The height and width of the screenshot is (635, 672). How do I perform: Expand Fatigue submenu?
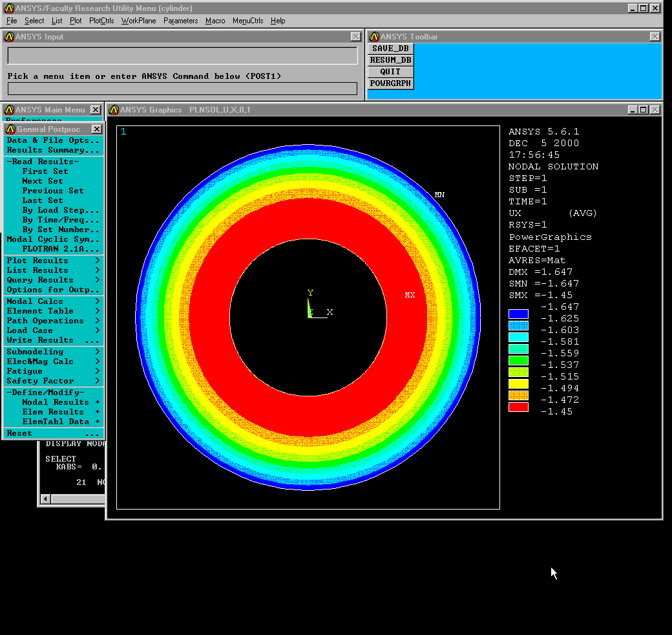(x=53, y=371)
